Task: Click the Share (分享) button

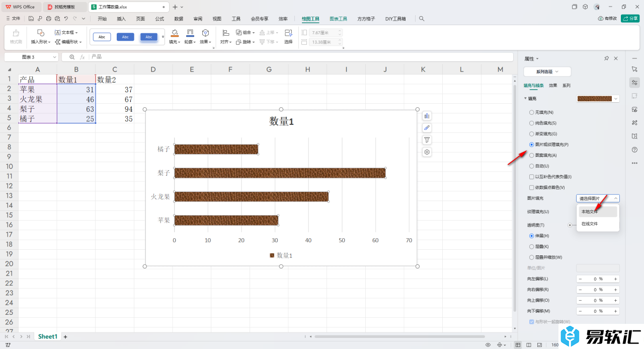Action: click(630, 19)
